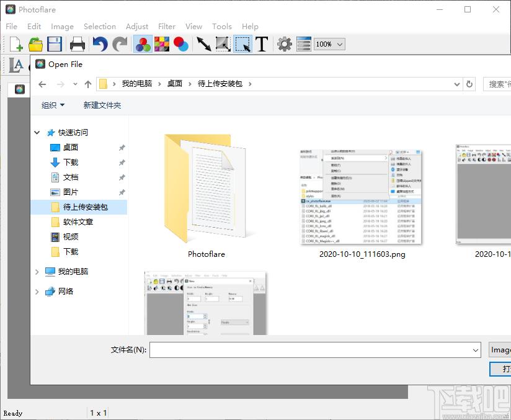Click 桌面 in the breadcrumb path

(x=175, y=84)
